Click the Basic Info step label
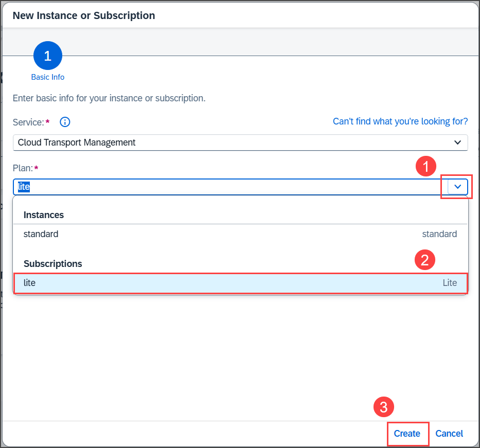This screenshot has height=448, width=480. point(48,77)
